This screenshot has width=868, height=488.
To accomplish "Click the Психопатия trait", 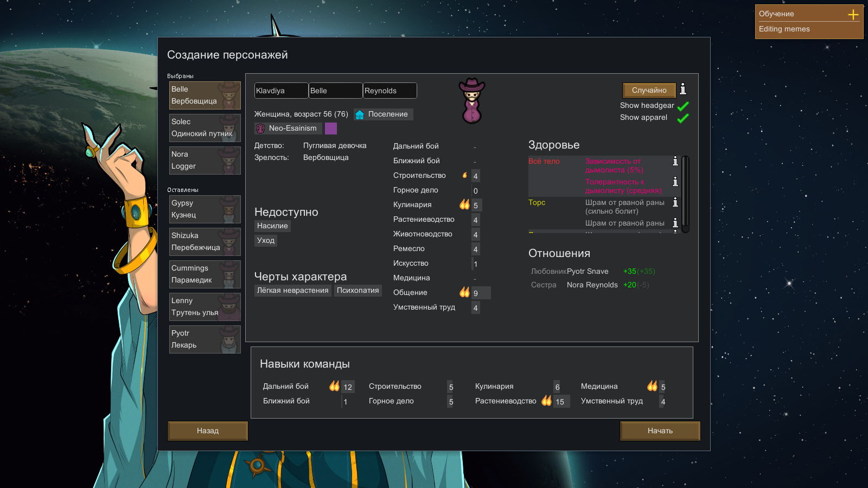I will click(358, 291).
